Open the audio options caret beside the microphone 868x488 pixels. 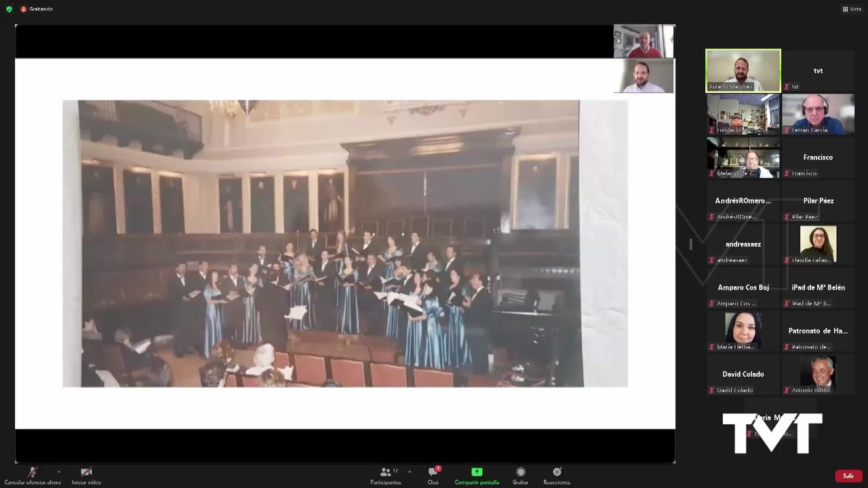[58, 472]
